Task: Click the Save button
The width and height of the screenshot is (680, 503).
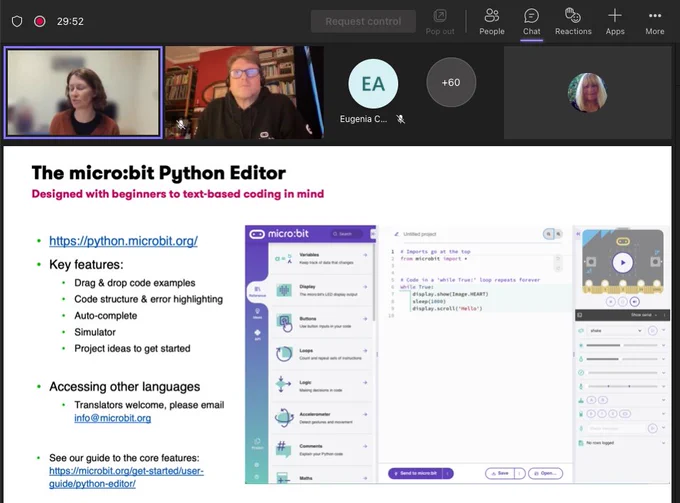Action: point(500,473)
